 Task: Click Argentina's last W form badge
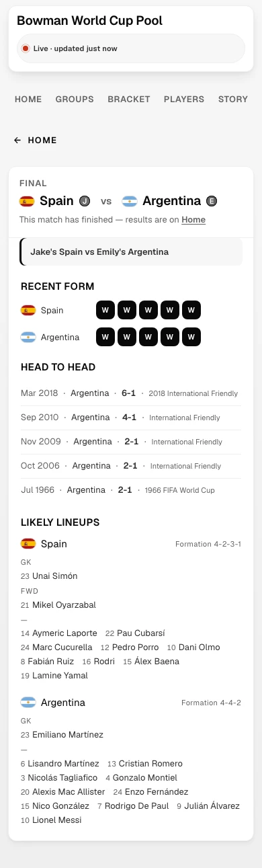(191, 338)
